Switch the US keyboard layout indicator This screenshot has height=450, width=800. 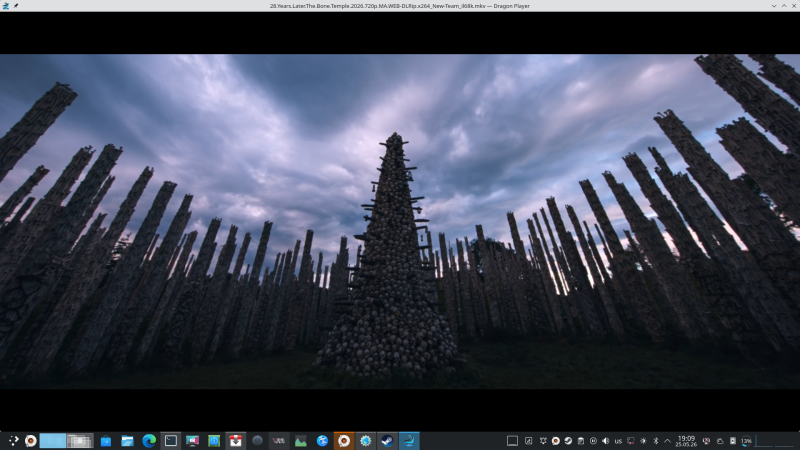[618, 441]
